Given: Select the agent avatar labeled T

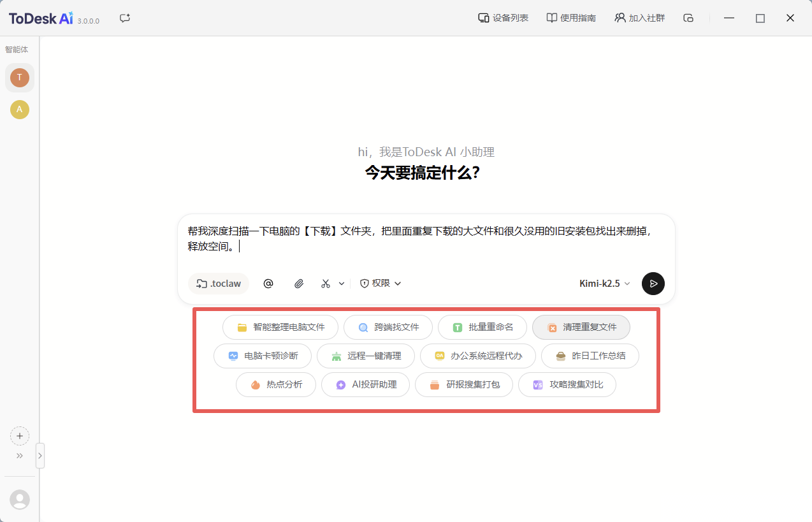Looking at the screenshot, I should [20, 78].
